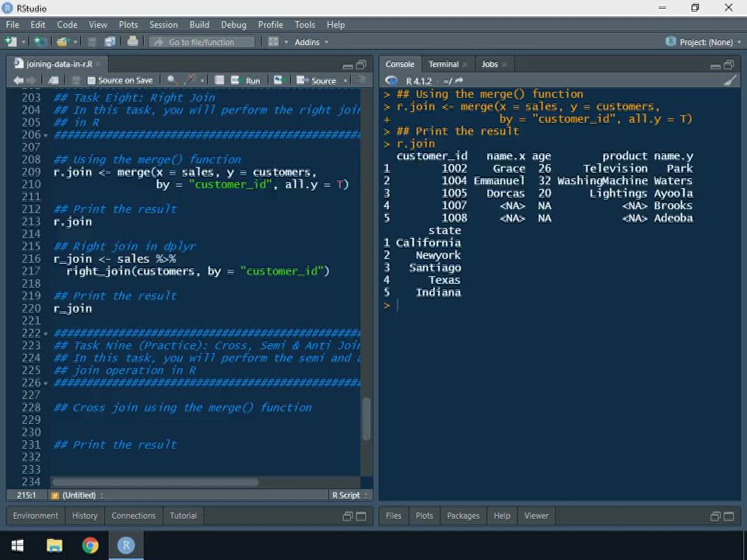This screenshot has height=560, width=747.
Task: Click the re-run previous code icon
Action: pyautogui.click(x=278, y=80)
